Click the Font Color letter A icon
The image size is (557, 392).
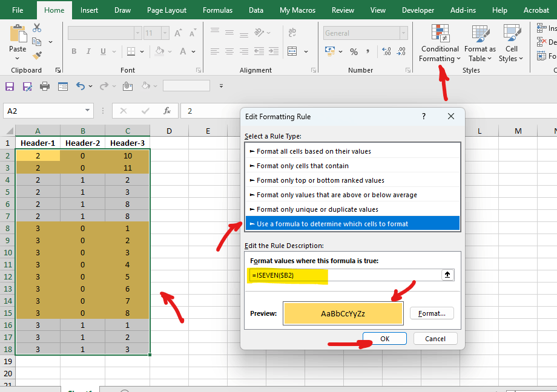(x=183, y=51)
